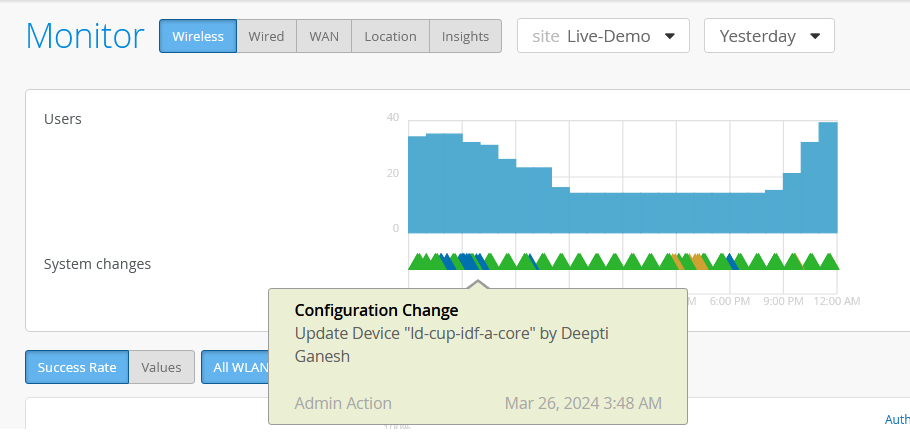Click the Monitor page heading
The width and height of the screenshot is (910, 433).
pyautogui.click(x=85, y=37)
